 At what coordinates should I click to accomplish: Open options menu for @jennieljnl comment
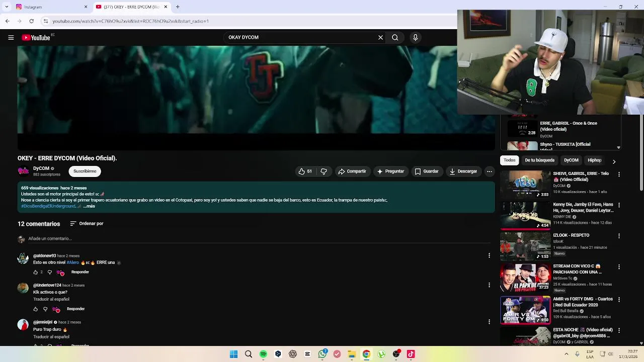point(489,322)
